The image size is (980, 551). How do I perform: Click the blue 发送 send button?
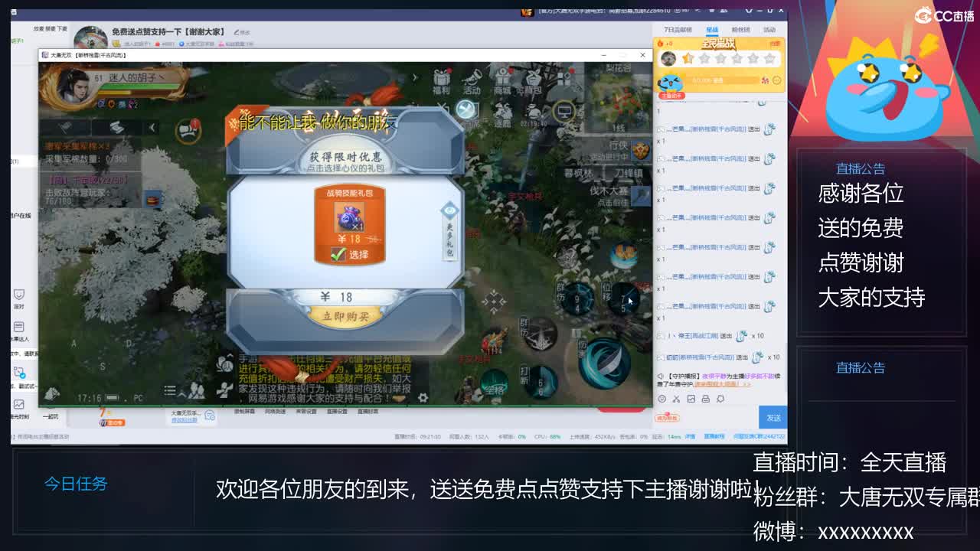(x=773, y=418)
